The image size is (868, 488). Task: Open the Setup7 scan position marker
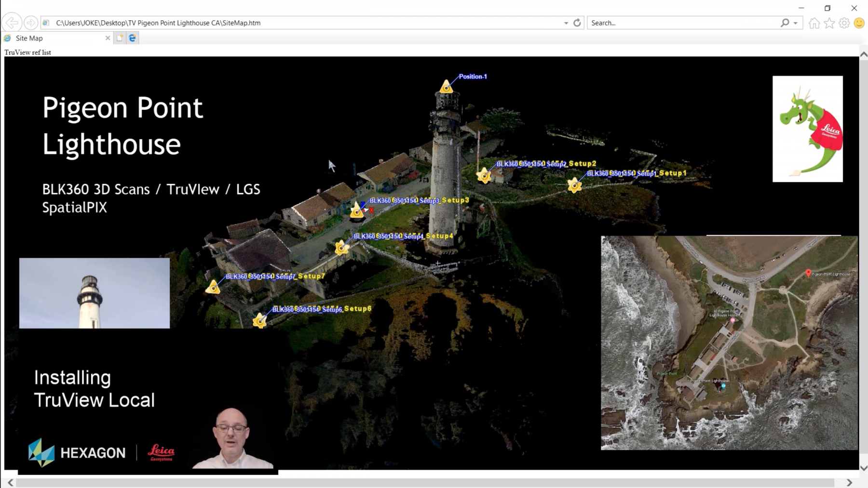213,288
